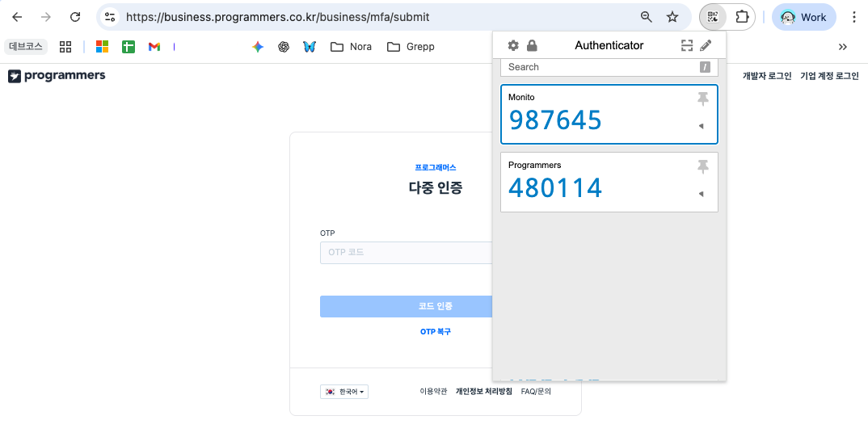Open FAQ/문의 footer link

536,391
